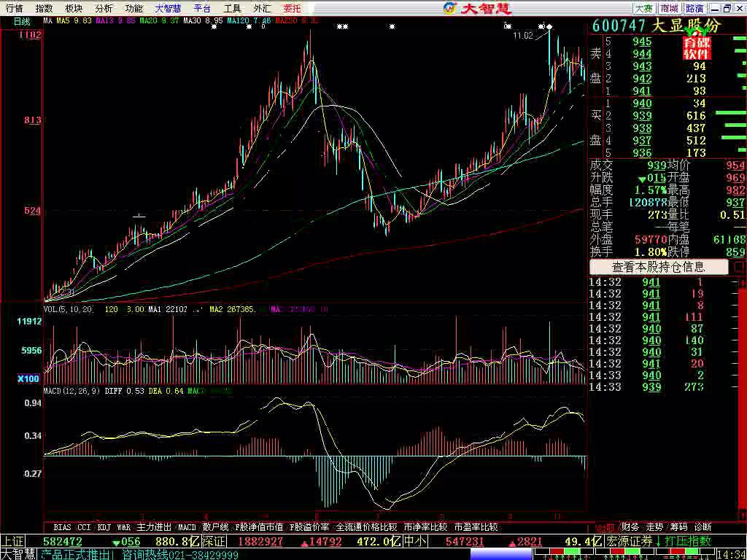Switch to the F股溢价率 indicator tab
The image size is (747, 560).
pyautogui.click(x=309, y=527)
